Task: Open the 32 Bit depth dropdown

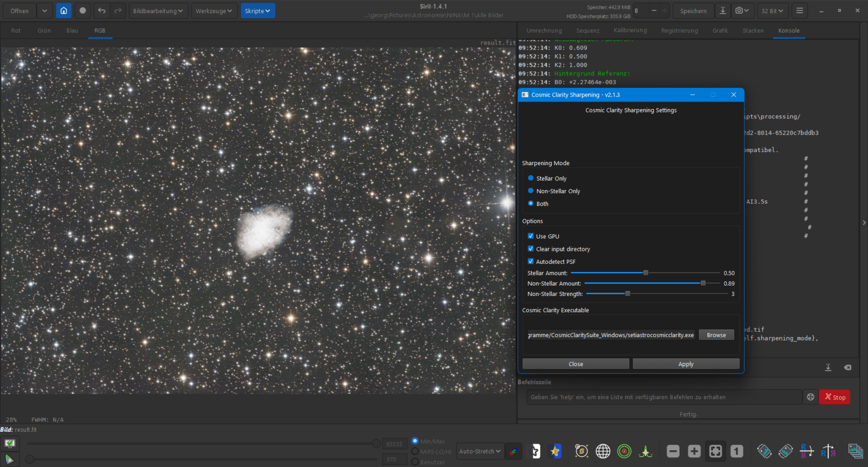Action: (772, 11)
